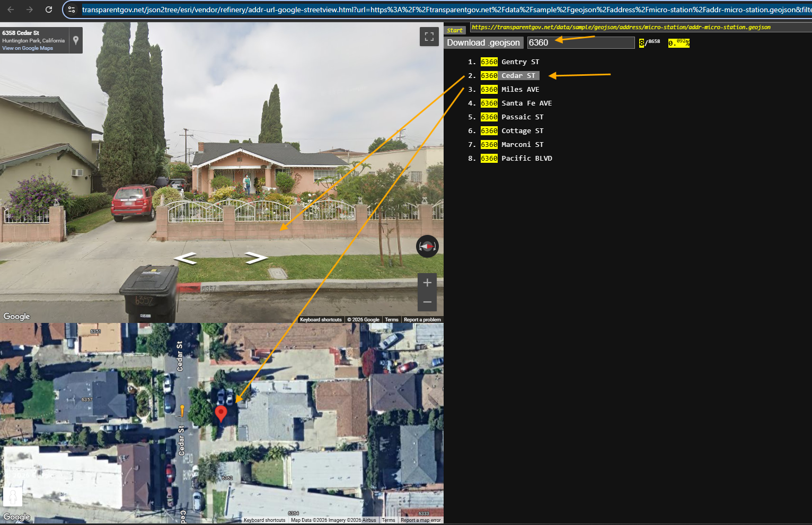Click the Huntington Park, California text
The width and height of the screenshot is (812, 525).
tap(33, 40)
